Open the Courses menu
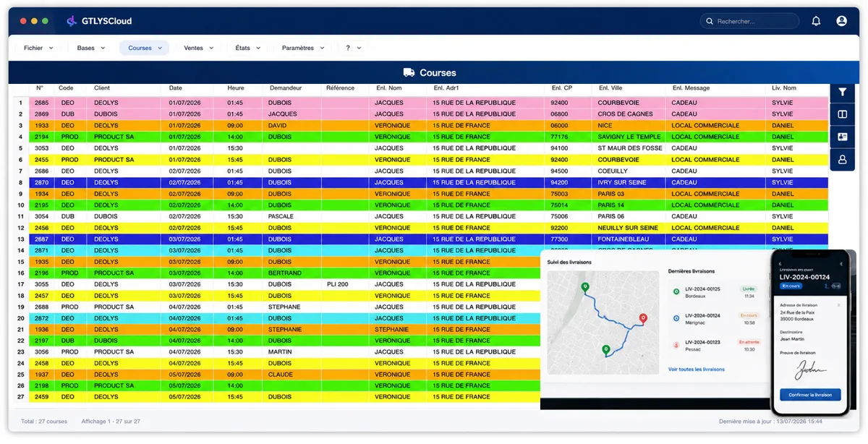868x444 pixels. pos(145,48)
